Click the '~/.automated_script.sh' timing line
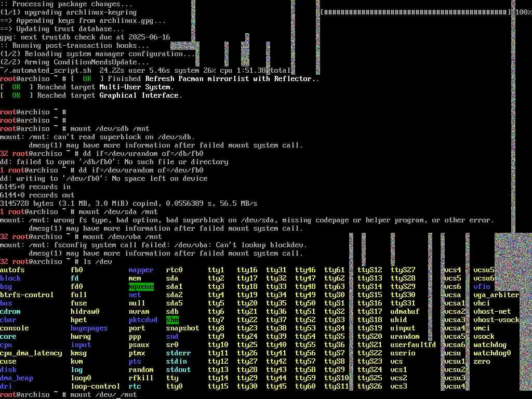Screen dimensions: 532x399 tap(145, 71)
